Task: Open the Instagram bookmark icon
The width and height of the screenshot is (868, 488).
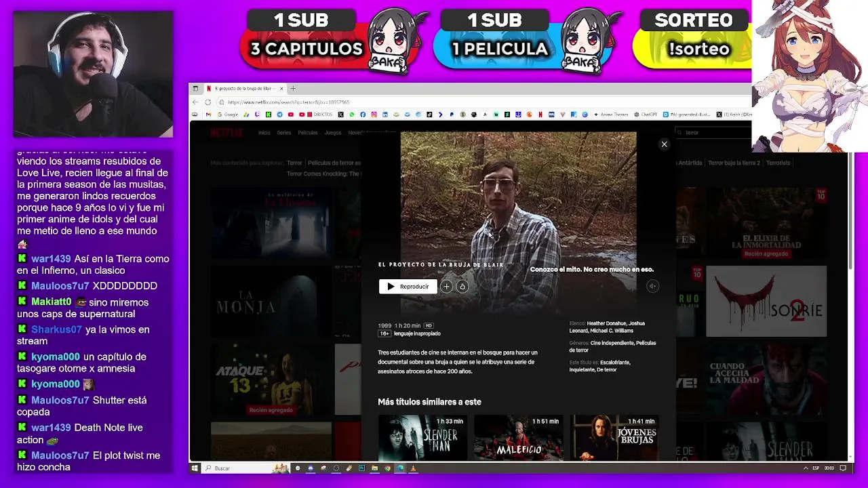Action: [374, 115]
